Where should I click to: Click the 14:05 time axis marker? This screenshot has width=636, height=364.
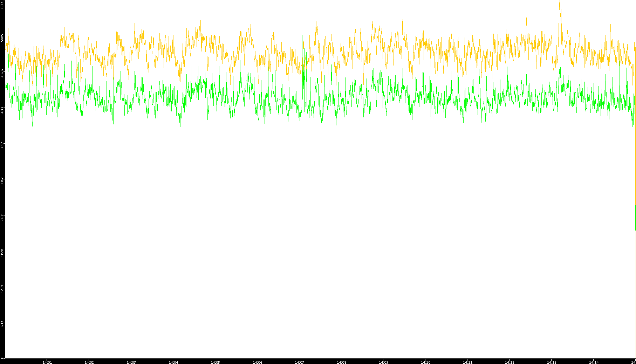215,362
